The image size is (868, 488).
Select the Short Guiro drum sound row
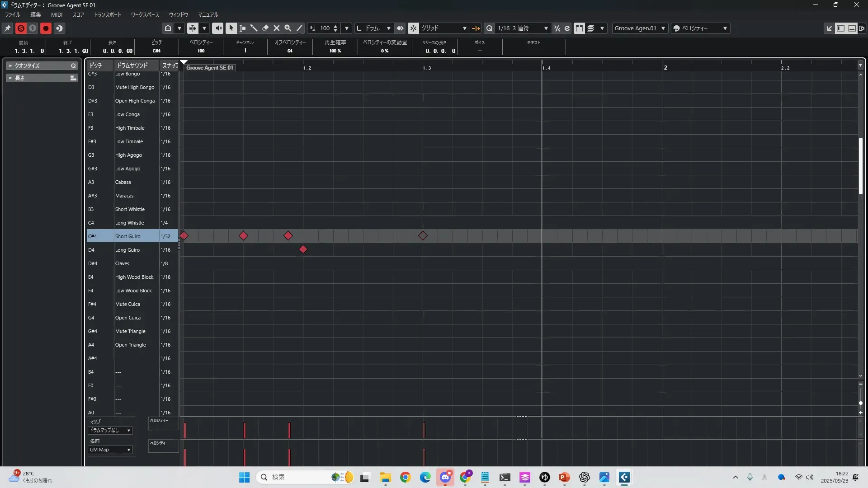pos(127,236)
